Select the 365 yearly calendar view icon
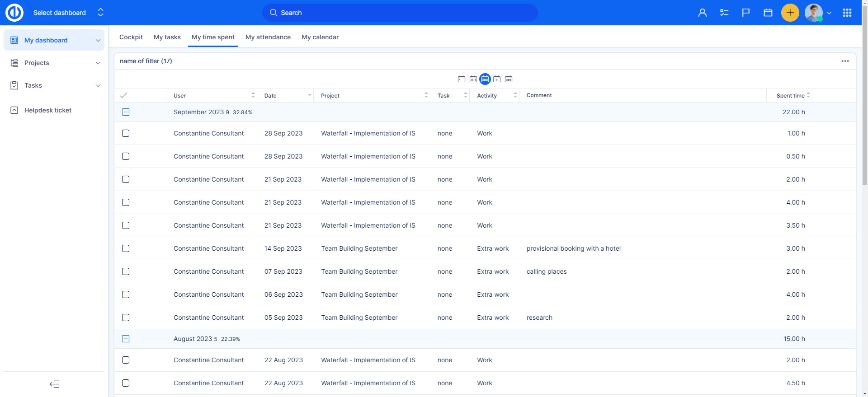The height and width of the screenshot is (397, 868). tap(509, 79)
